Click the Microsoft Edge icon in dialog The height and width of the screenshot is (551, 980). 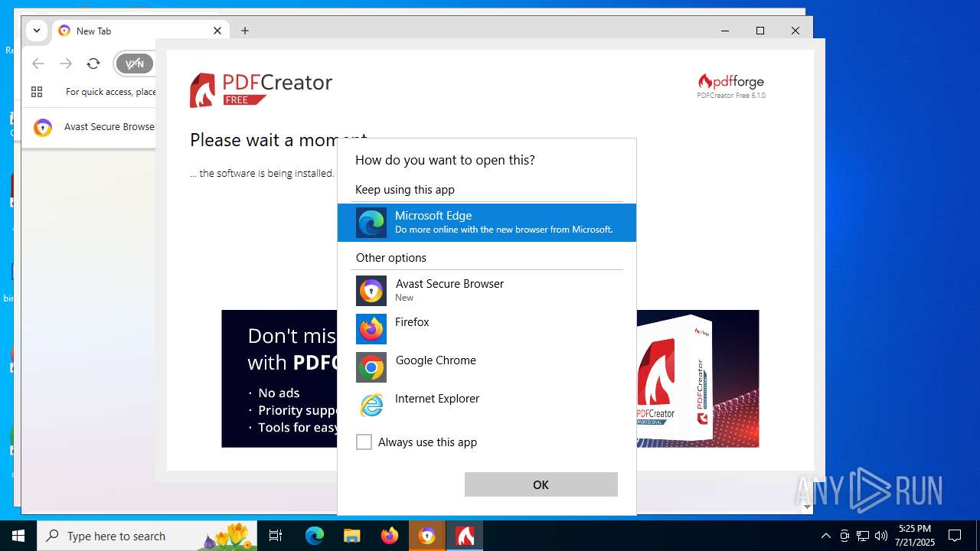point(371,223)
